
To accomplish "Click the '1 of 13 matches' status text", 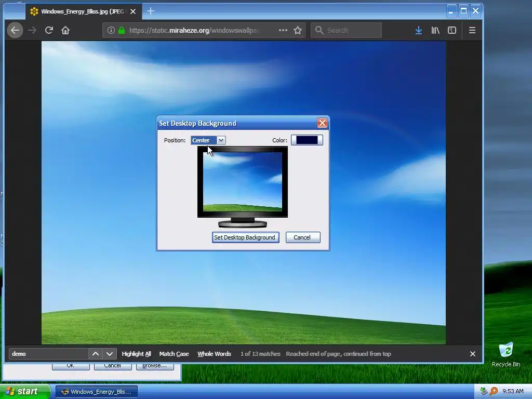I will tap(261, 354).
